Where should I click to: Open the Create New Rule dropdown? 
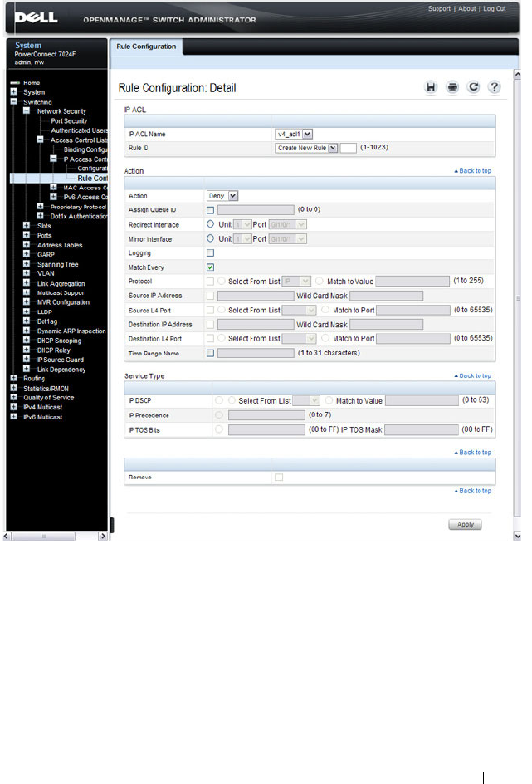click(306, 148)
